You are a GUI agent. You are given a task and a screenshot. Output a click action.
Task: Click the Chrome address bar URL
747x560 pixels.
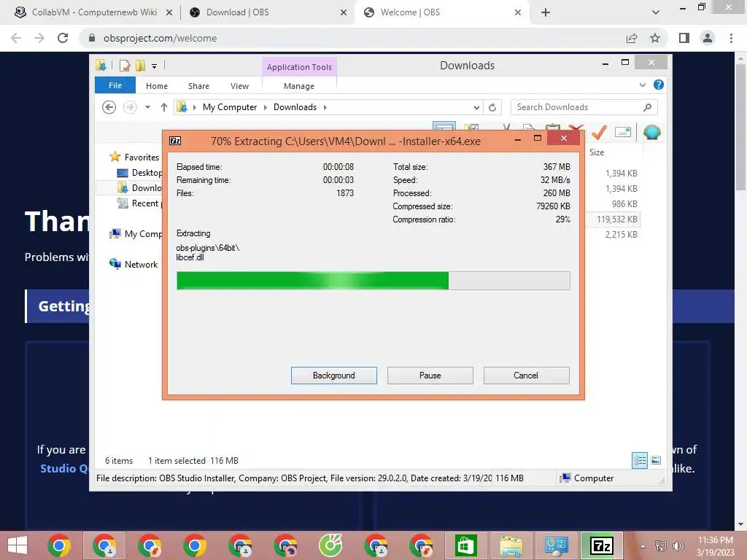pyautogui.click(x=160, y=38)
